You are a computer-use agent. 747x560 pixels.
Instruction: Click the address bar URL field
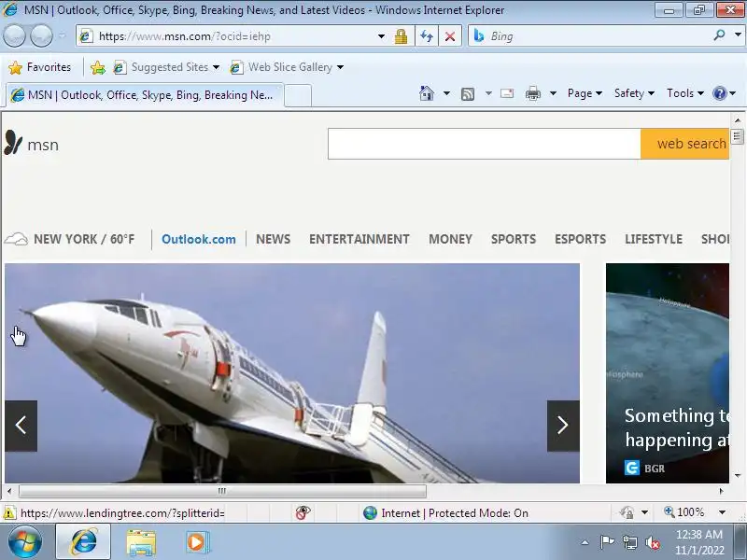pyautogui.click(x=229, y=36)
